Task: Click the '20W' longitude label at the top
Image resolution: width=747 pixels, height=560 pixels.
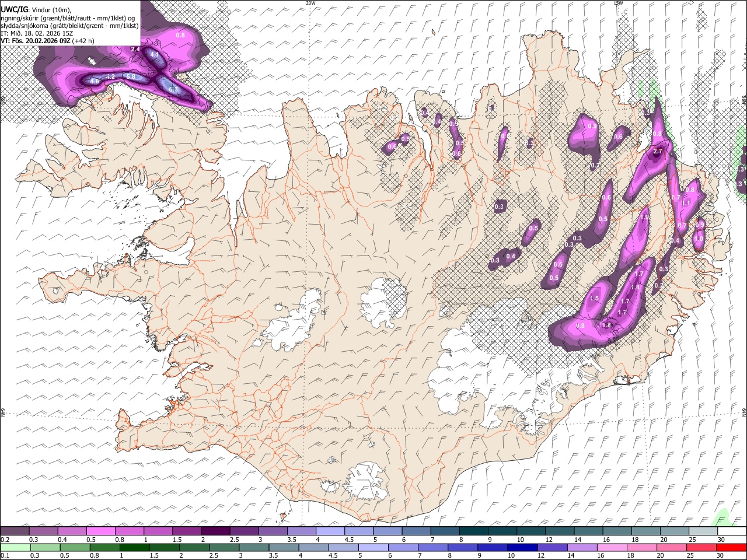Action: 310,3
